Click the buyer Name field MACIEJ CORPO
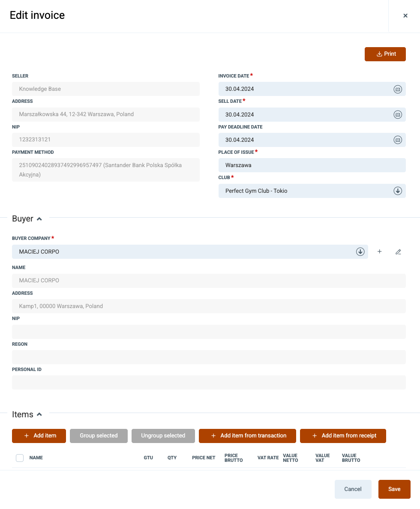Screen dimensions: 420x509 (209, 281)
